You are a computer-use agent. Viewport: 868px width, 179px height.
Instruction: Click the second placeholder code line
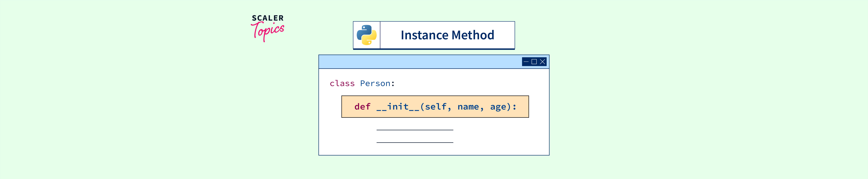coord(415,143)
